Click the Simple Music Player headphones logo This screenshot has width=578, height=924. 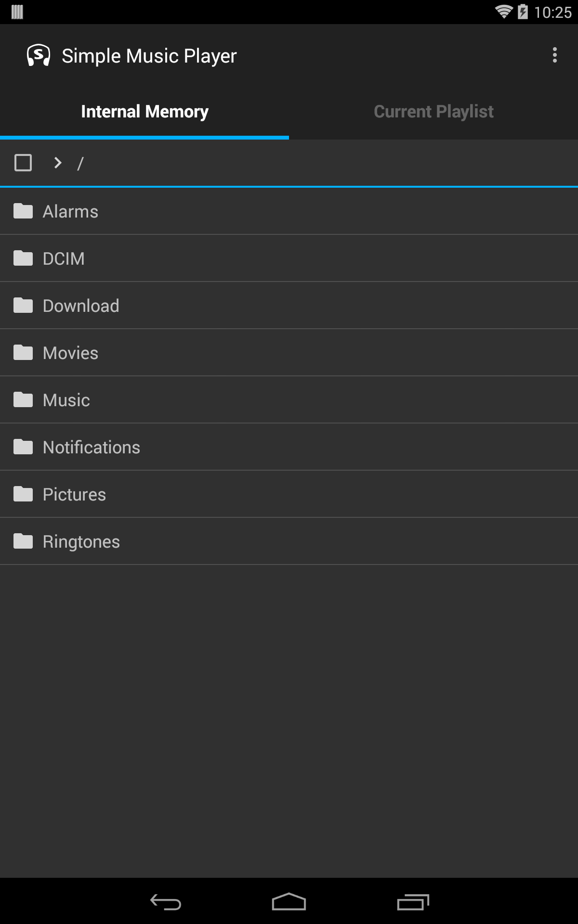point(38,55)
